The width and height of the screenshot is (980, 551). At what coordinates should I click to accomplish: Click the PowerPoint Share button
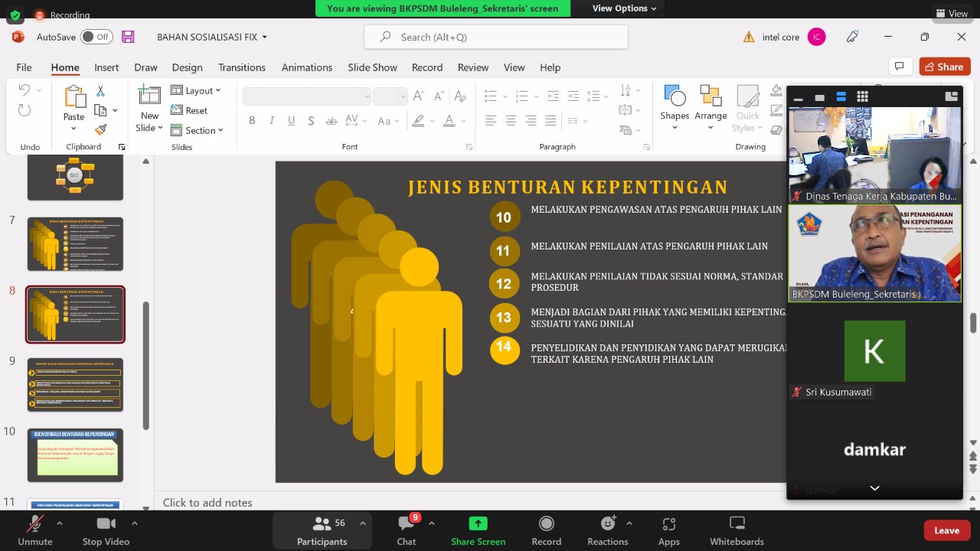tap(944, 67)
